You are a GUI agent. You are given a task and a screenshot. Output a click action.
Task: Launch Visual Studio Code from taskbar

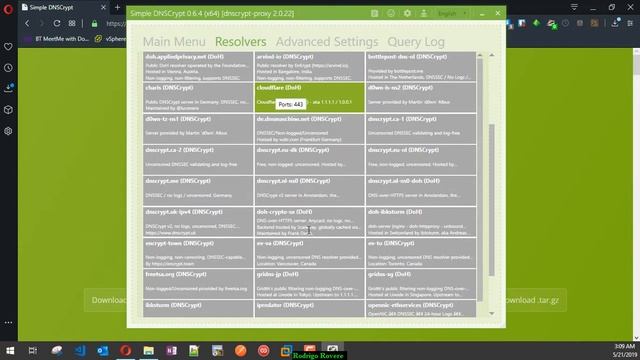click(x=80, y=351)
